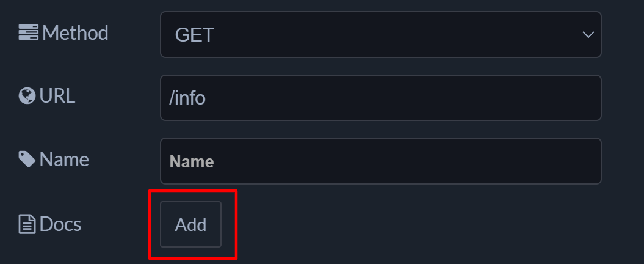Screen dimensions: 644x264
Task: Click the Name label text
Action: point(64,159)
